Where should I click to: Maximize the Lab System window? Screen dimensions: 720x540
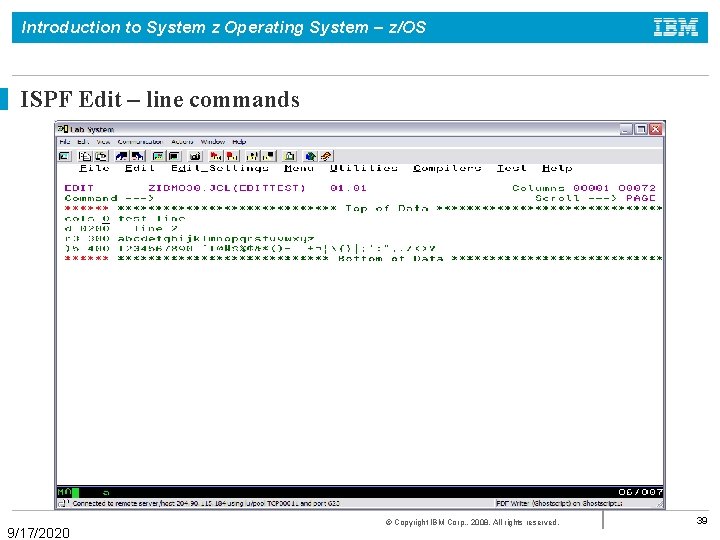coord(641,129)
